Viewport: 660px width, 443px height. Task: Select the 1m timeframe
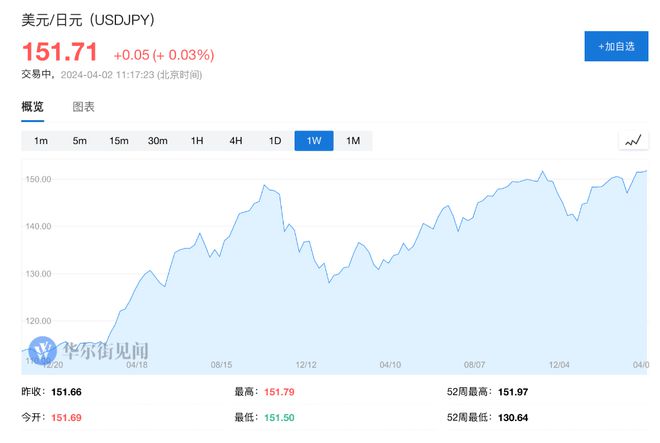click(x=41, y=141)
